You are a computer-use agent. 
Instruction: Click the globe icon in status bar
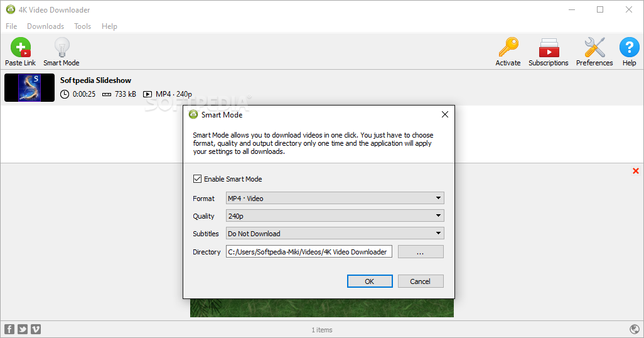(x=635, y=329)
